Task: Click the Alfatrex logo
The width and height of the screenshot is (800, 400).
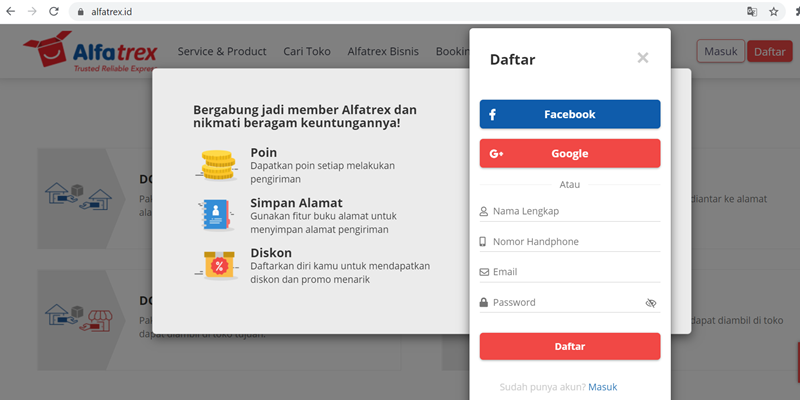Action: click(x=90, y=52)
